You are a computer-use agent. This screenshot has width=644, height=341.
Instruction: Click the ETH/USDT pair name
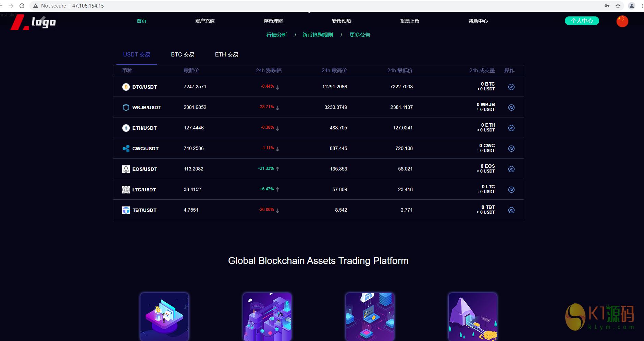pyautogui.click(x=145, y=128)
